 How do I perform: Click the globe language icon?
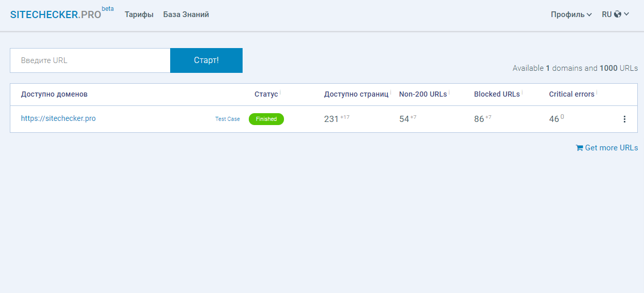[x=617, y=14]
